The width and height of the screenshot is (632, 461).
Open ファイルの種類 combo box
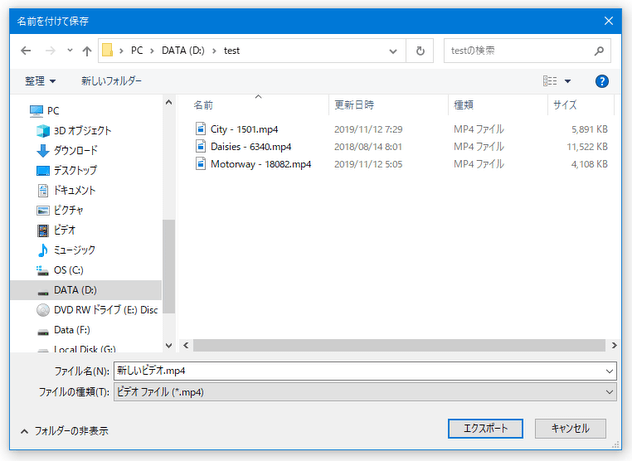point(365,392)
